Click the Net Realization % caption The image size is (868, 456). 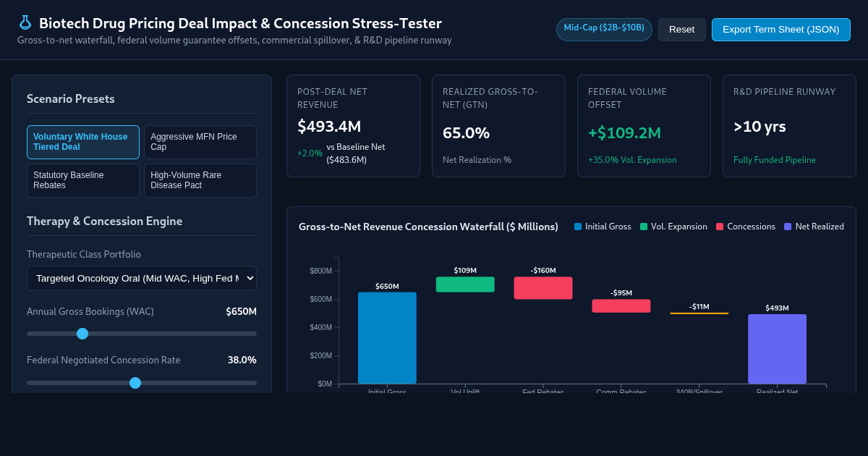[x=477, y=160]
